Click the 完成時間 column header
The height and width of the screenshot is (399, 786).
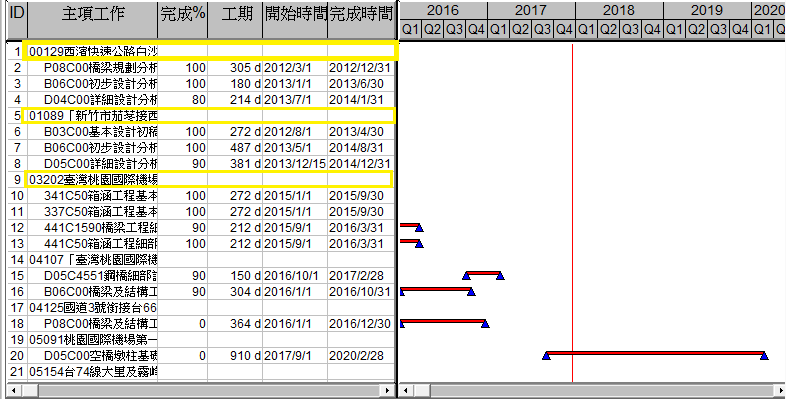(361, 20)
